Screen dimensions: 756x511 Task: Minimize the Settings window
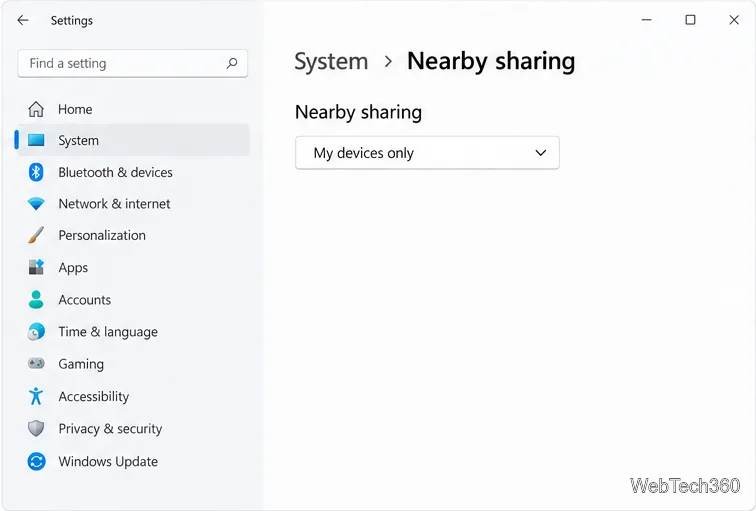[x=647, y=20]
